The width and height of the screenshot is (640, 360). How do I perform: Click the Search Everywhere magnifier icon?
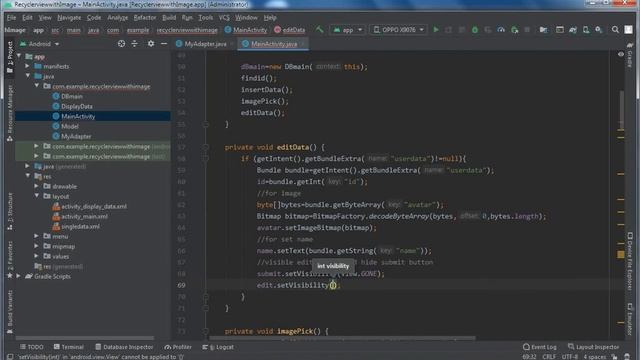(x=615, y=29)
